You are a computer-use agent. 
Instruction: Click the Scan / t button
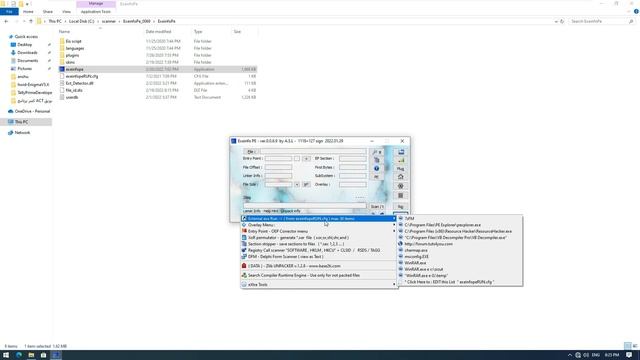[377, 207]
